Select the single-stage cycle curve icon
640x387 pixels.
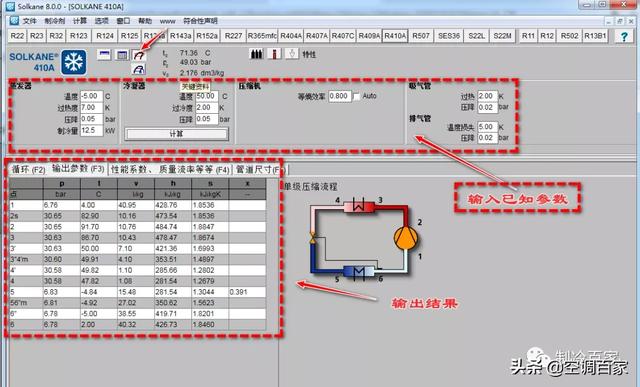coord(139,55)
